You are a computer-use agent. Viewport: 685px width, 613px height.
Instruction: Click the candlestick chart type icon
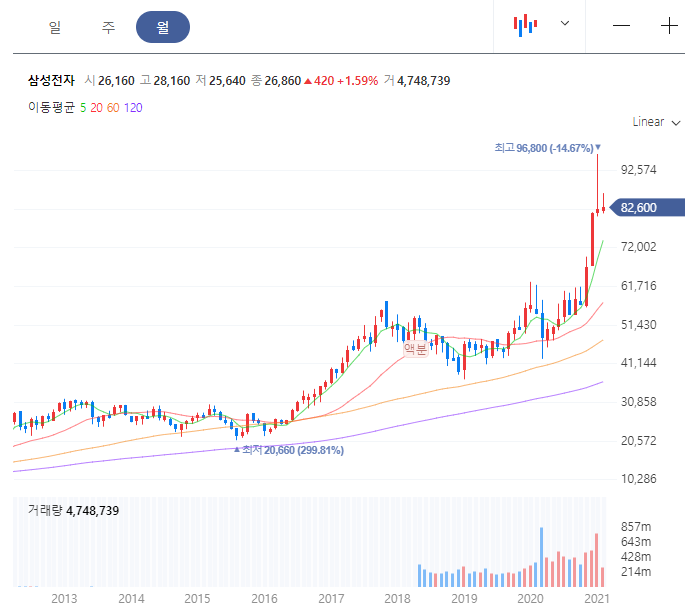[x=525, y=25]
